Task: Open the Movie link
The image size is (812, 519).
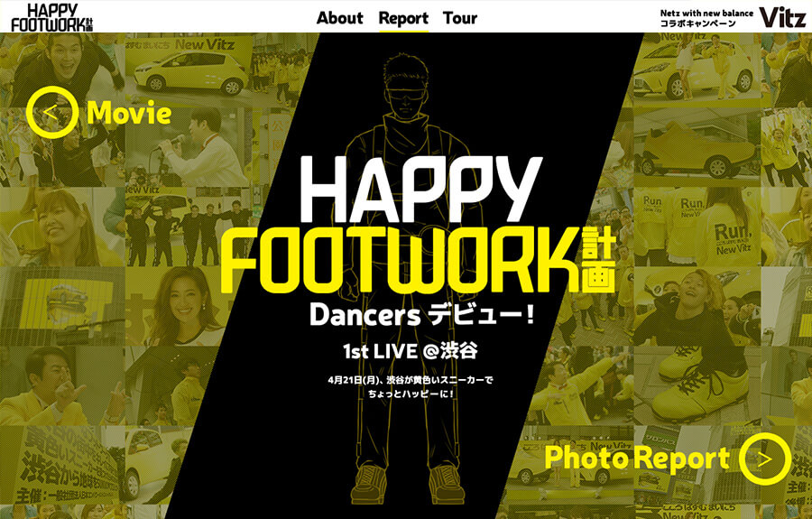Action: (129, 113)
